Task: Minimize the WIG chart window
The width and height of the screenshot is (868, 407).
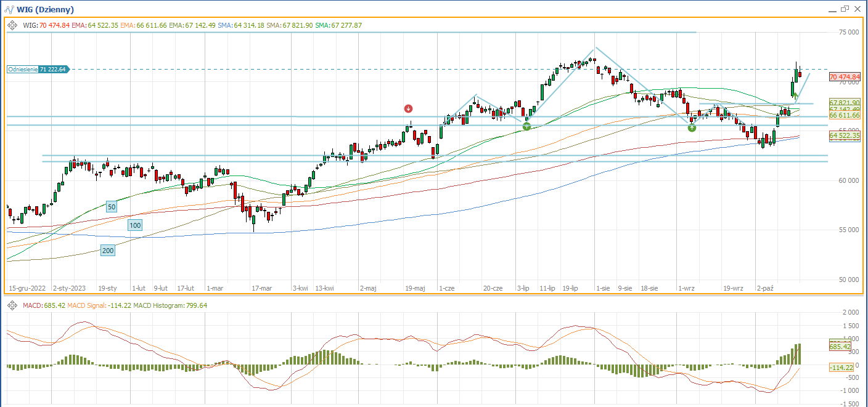Action: click(x=832, y=9)
